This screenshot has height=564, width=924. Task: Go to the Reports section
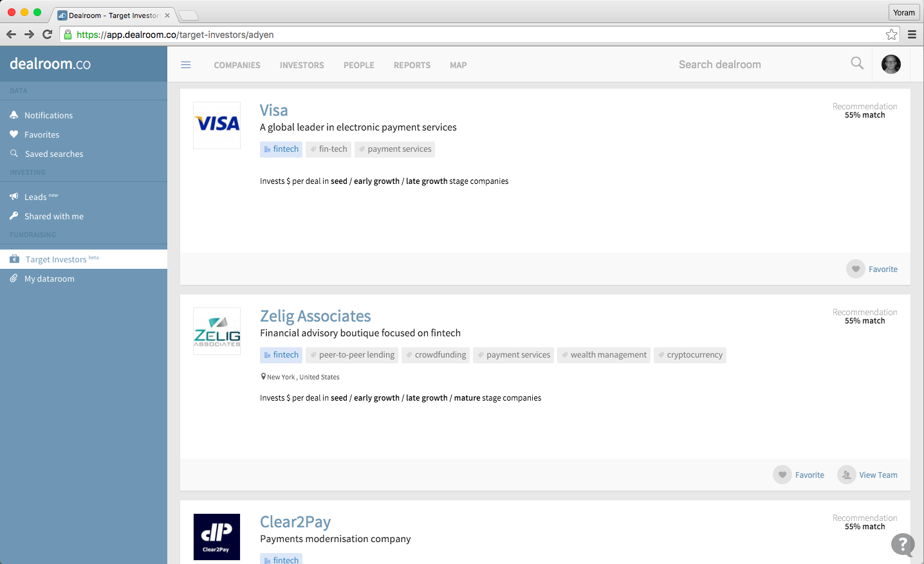pos(412,66)
